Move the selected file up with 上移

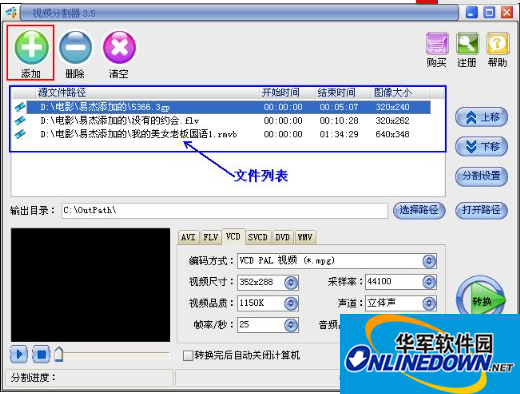481,117
